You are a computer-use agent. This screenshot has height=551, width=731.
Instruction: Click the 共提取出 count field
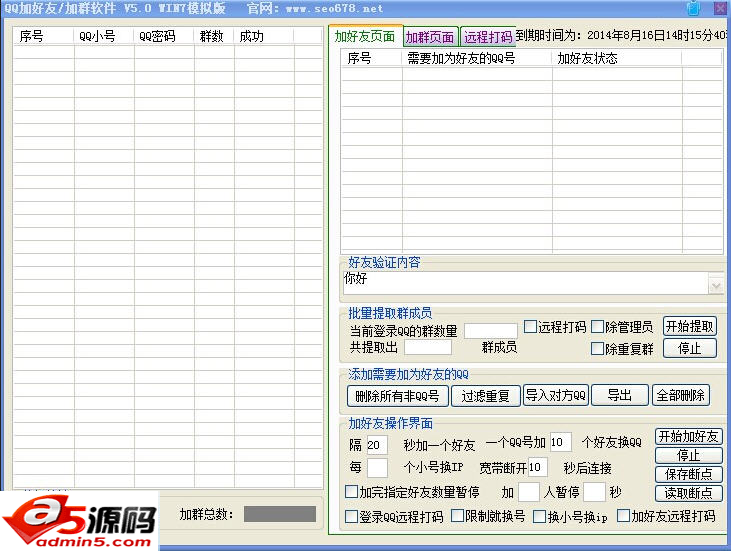click(x=428, y=347)
